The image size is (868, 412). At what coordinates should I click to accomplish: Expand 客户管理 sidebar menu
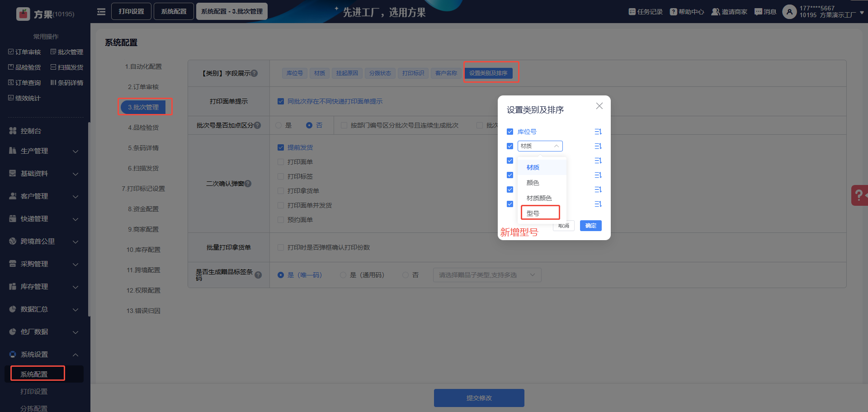tap(44, 196)
